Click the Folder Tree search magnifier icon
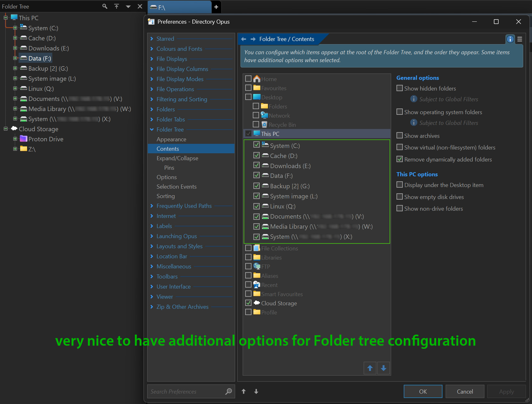This screenshot has width=532, height=404. (x=105, y=6)
